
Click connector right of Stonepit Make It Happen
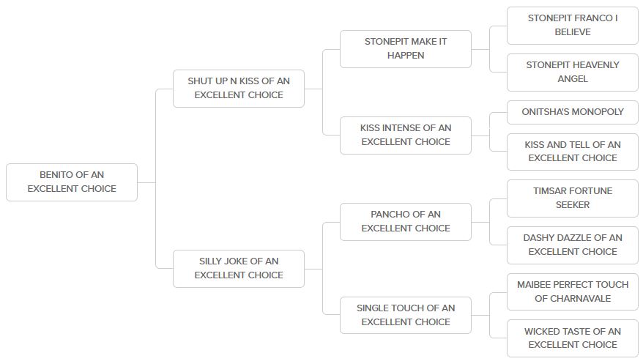click(x=480, y=49)
